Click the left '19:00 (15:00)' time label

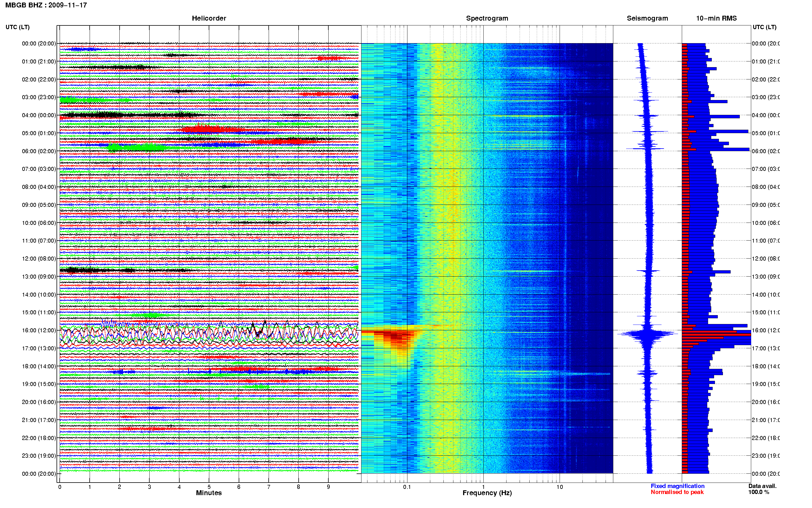pos(39,384)
